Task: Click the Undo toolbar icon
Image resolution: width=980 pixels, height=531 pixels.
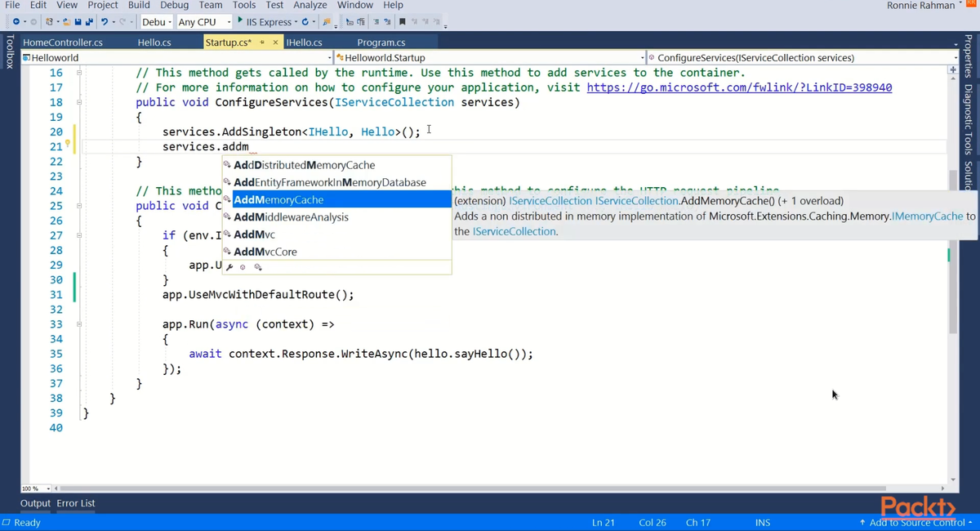Action: pyautogui.click(x=105, y=21)
